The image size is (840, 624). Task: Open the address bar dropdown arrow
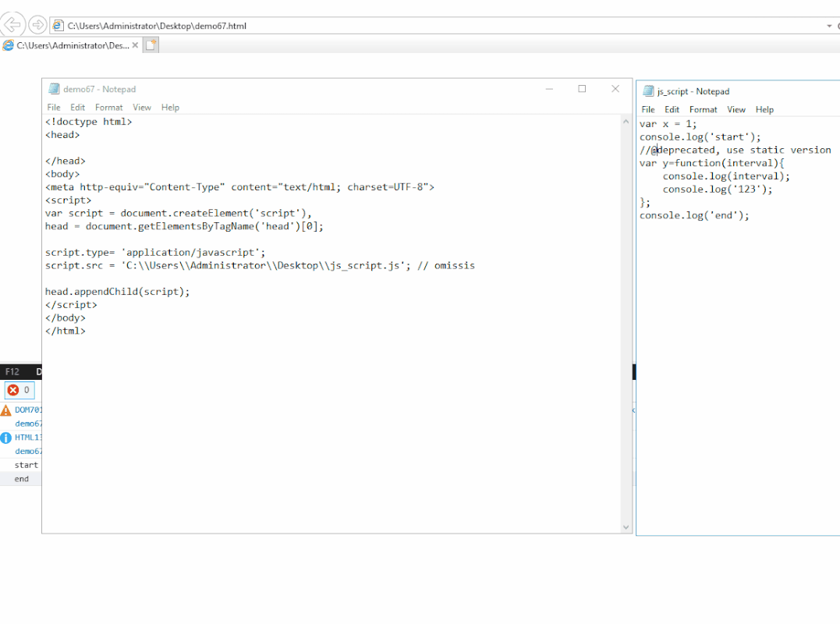pyautogui.click(x=829, y=26)
